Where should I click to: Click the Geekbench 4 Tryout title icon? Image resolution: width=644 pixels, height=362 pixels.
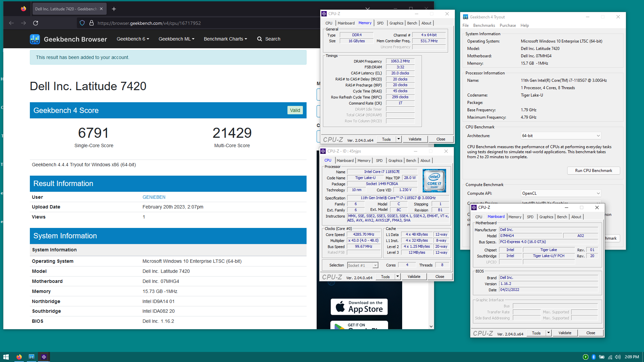point(466,17)
